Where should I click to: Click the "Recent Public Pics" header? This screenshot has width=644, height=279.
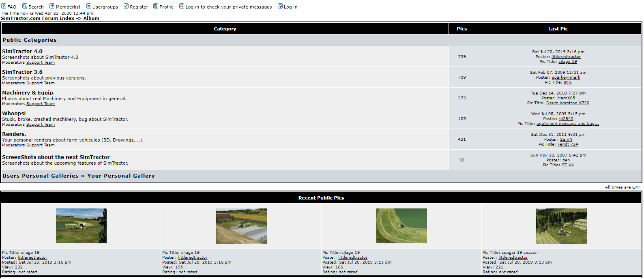pos(321,198)
